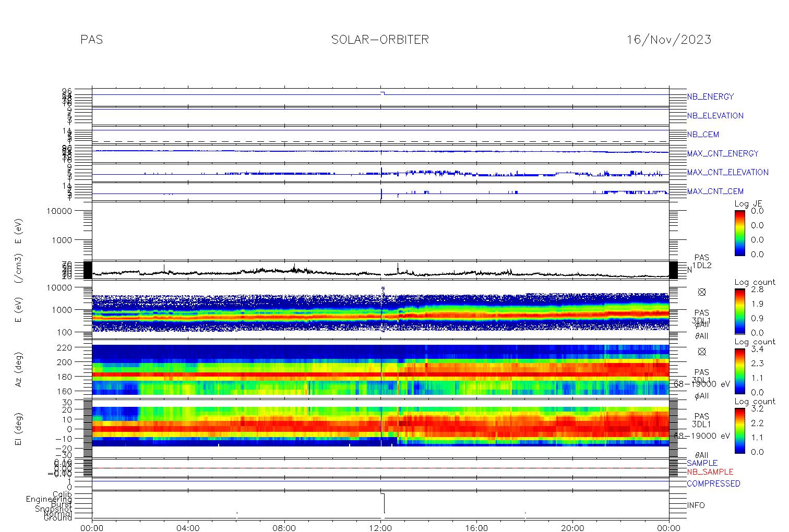The height and width of the screenshot is (532, 789).
Task: Select the MAX_CNT_ELEVATION label
Action: pyautogui.click(x=727, y=172)
